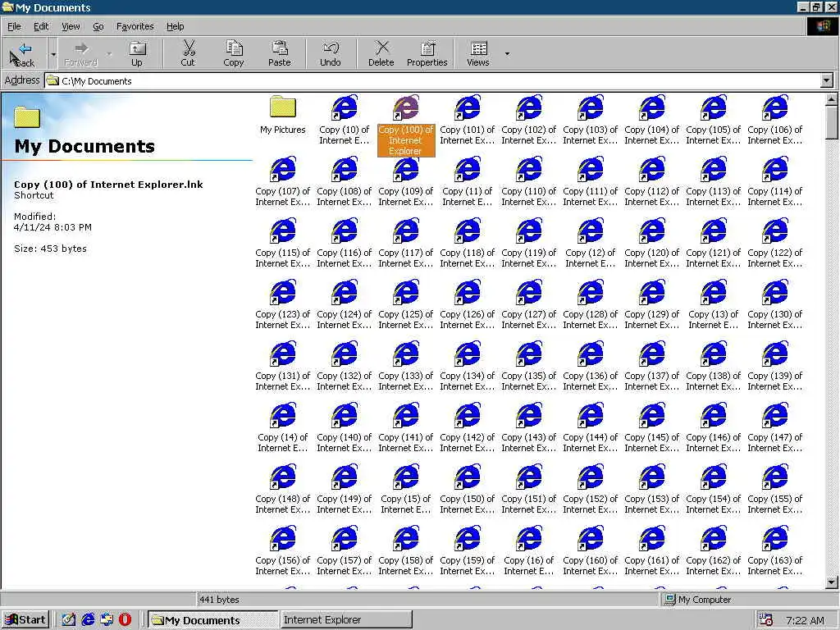Open the Help menu

176,26
